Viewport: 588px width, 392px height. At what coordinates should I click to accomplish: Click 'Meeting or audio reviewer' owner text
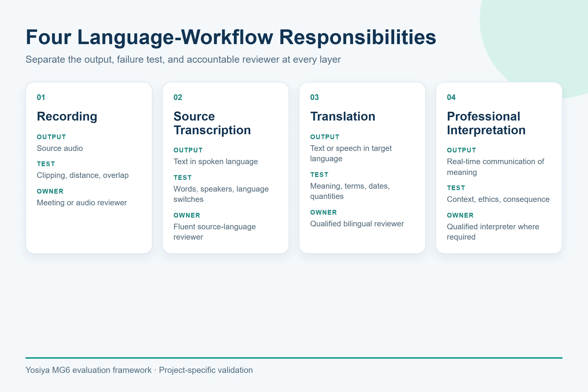tap(82, 203)
